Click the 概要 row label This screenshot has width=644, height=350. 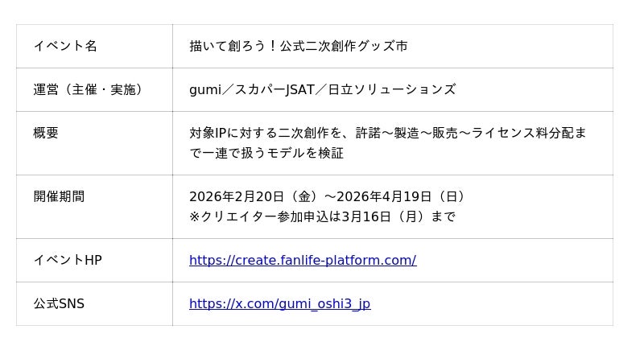pyautogui.click(x=46, y=133)
